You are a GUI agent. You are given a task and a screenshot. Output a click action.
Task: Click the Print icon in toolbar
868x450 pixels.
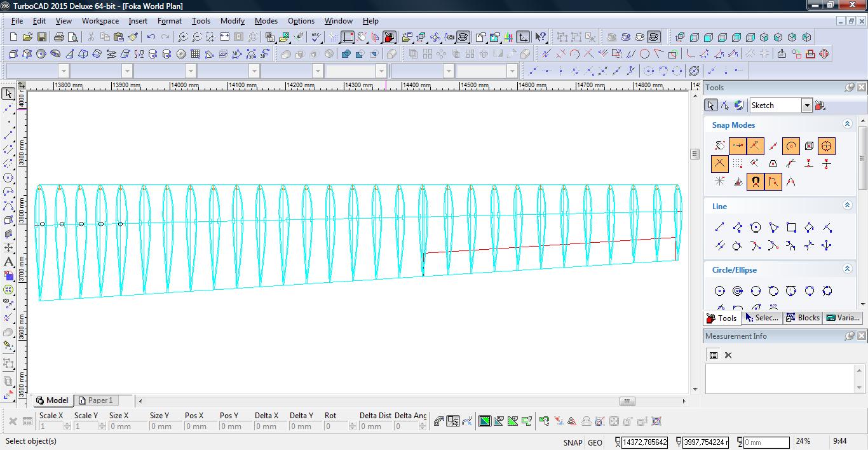click(59, 37)
